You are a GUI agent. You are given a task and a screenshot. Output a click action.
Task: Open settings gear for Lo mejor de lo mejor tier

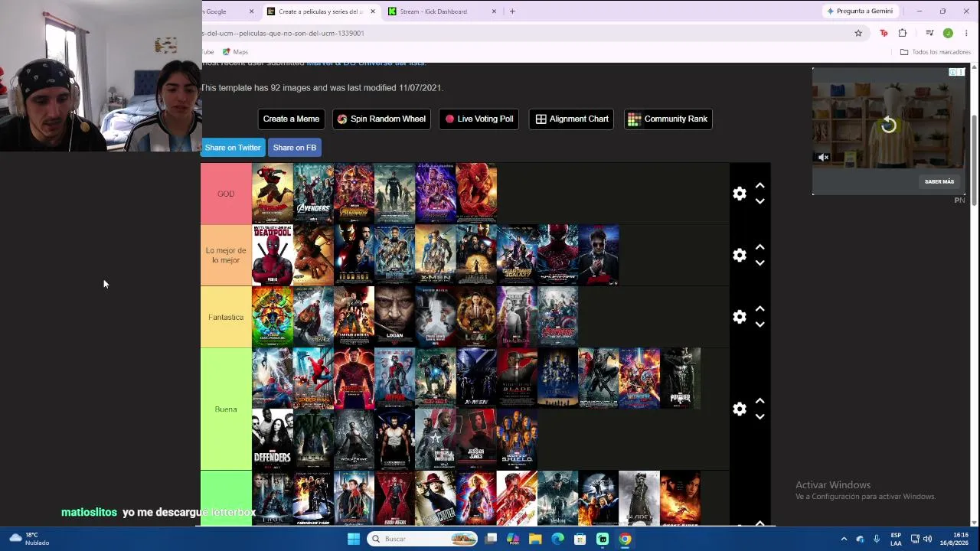[740, 255]
